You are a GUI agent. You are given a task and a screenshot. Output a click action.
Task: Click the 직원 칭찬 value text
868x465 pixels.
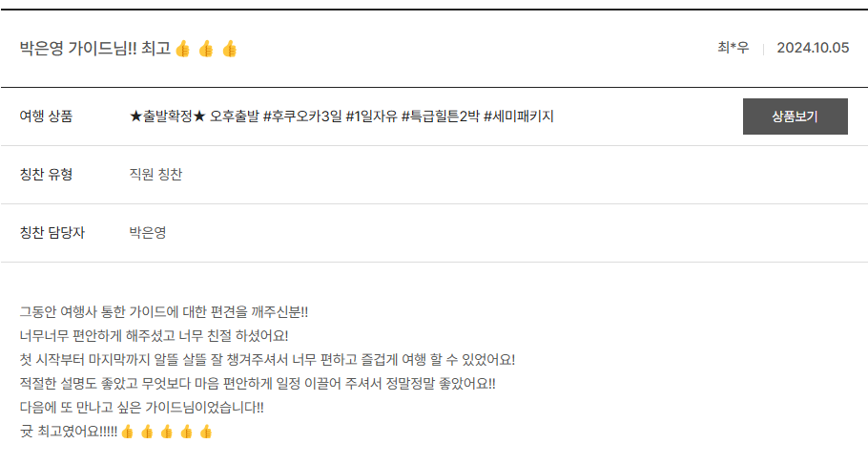point(155,175)
